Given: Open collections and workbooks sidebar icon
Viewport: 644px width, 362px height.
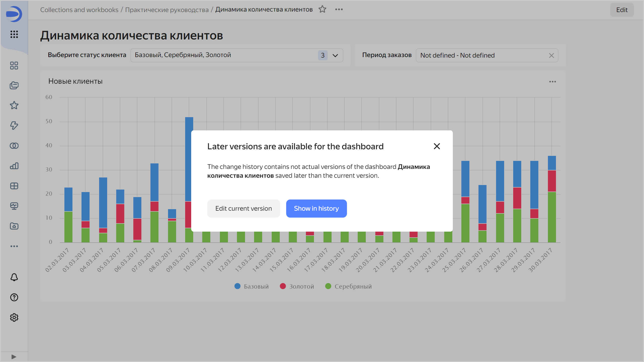Looking at the screenshot, I should 14,85.
